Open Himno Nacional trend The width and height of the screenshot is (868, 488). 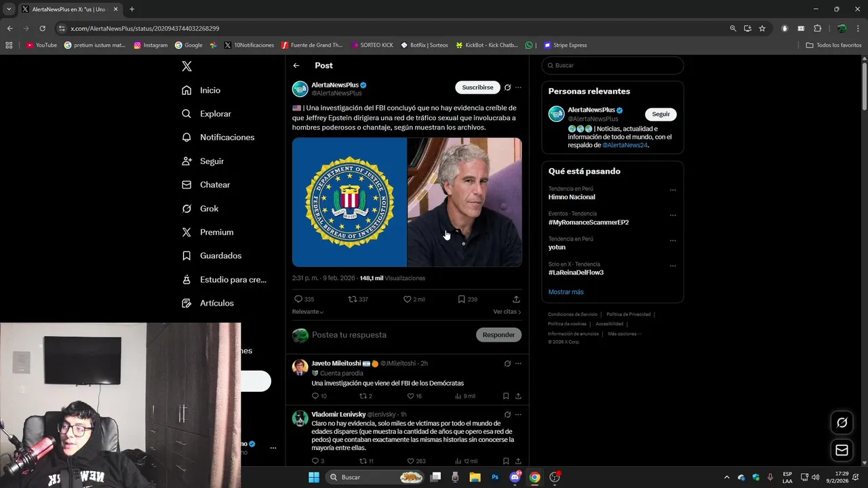point(572,197)
